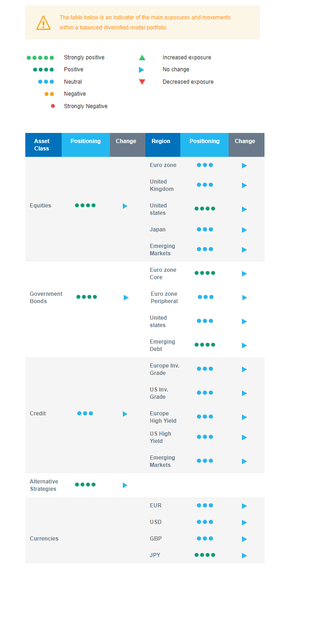Viewport: 322px width, 644px height.
Task: Click the red Decreased exposure legend arrow
Action: click(x=142, y=82)
